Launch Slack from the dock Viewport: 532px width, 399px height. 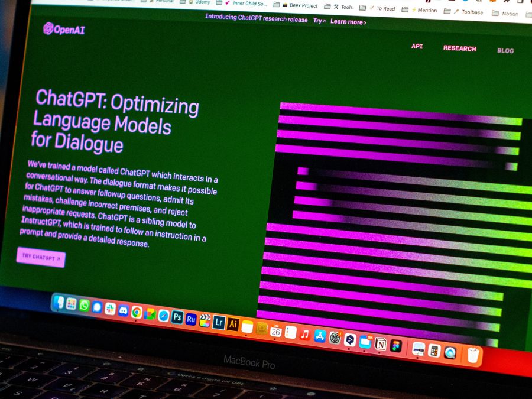(110, 309)
